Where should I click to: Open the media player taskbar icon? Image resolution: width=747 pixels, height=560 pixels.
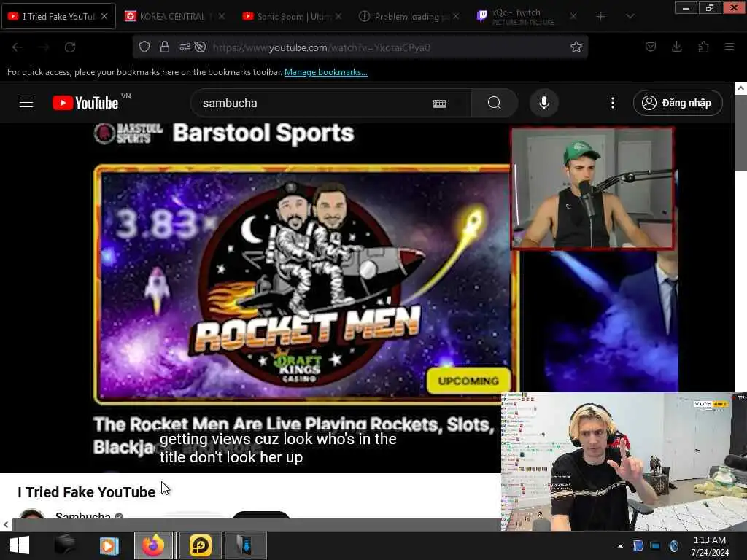tap(109, 545)
